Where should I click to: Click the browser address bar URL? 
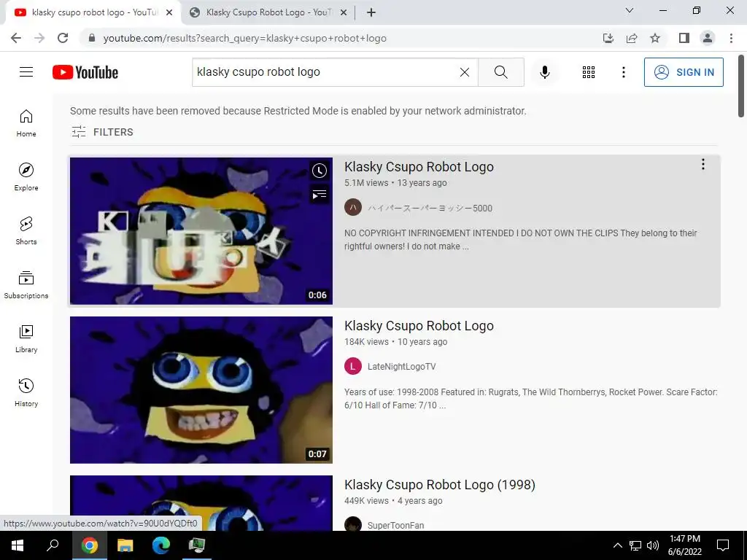(x=245, y=38)
